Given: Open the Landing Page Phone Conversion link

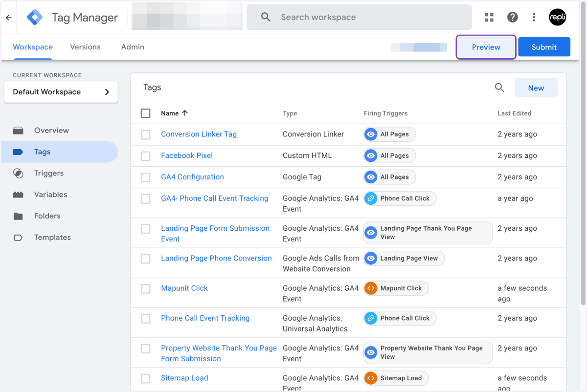Looking at the screenshot, I should [216, 259].
